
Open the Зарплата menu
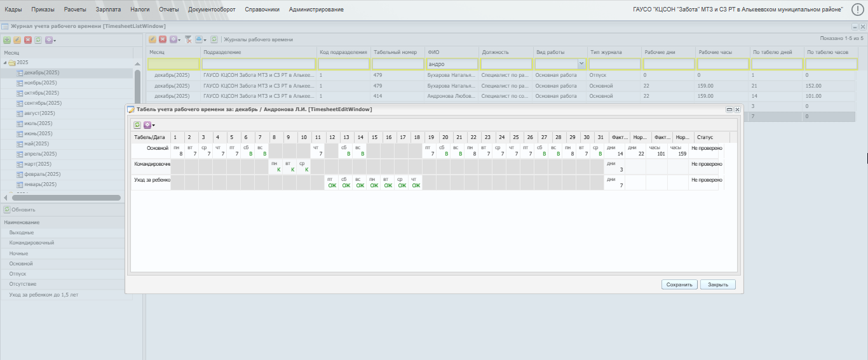click(x=108, y=10)
